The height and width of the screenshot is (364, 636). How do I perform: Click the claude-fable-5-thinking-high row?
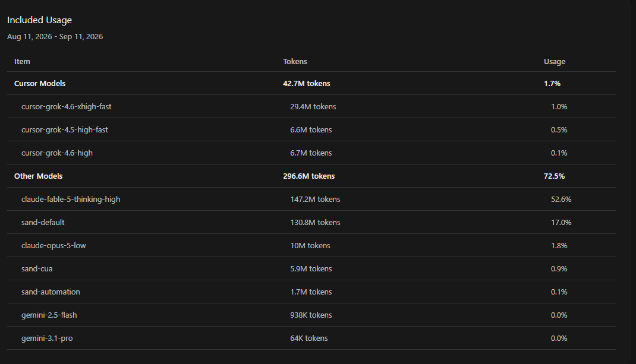(311, 199)
